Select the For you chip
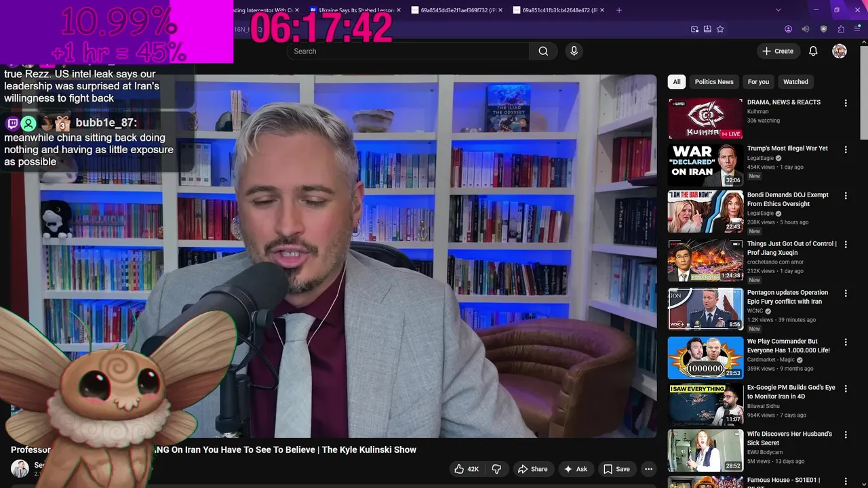Screen dimensions: 868x488 coord(758,81)
